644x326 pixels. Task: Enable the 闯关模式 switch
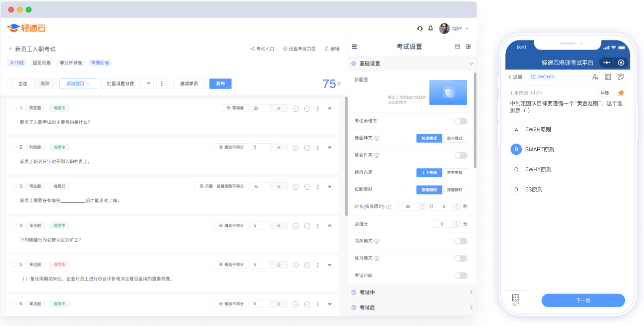[461, 241]
